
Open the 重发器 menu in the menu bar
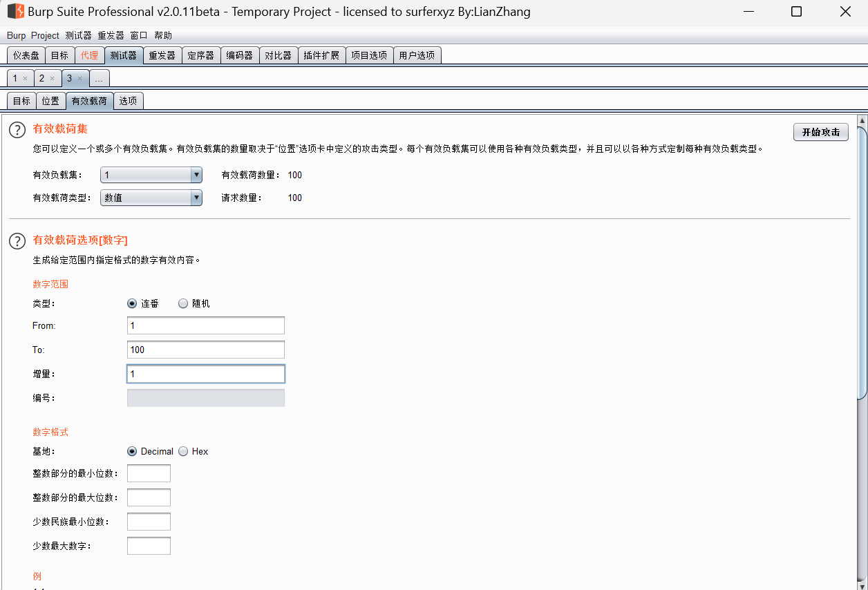pyautogui.click(x=111, y=35)
